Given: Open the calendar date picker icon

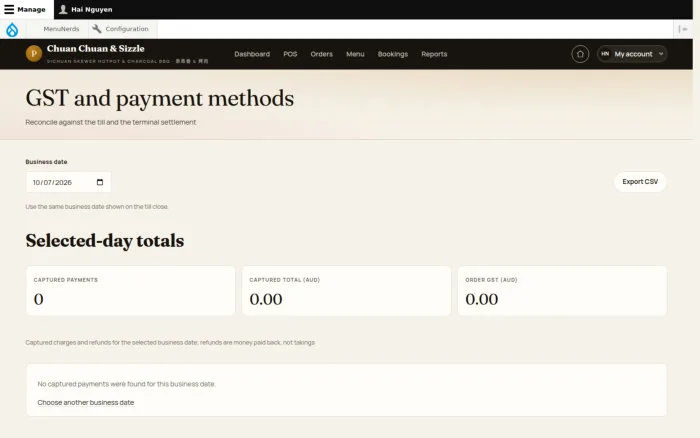Looking at the screenshot, I should 100,182.
